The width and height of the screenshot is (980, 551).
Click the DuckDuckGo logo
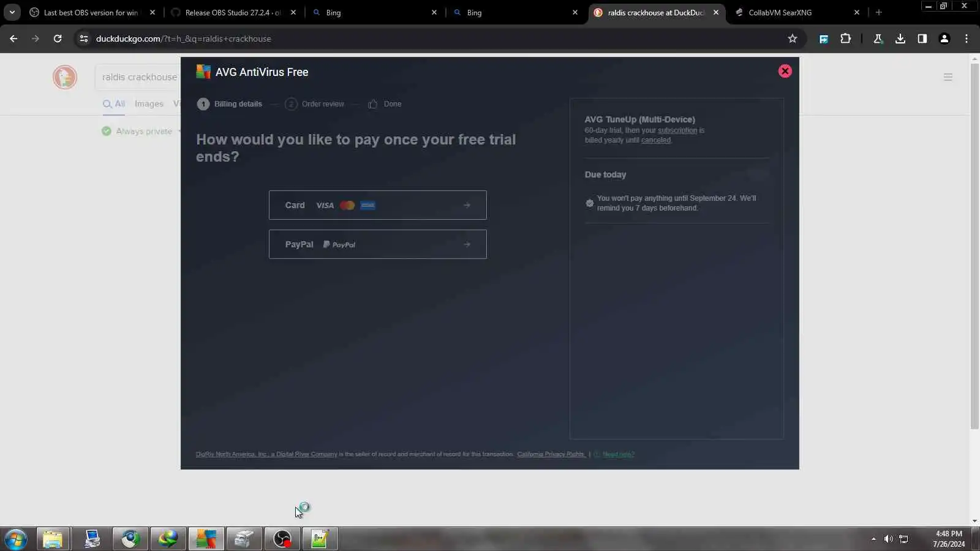65,77
